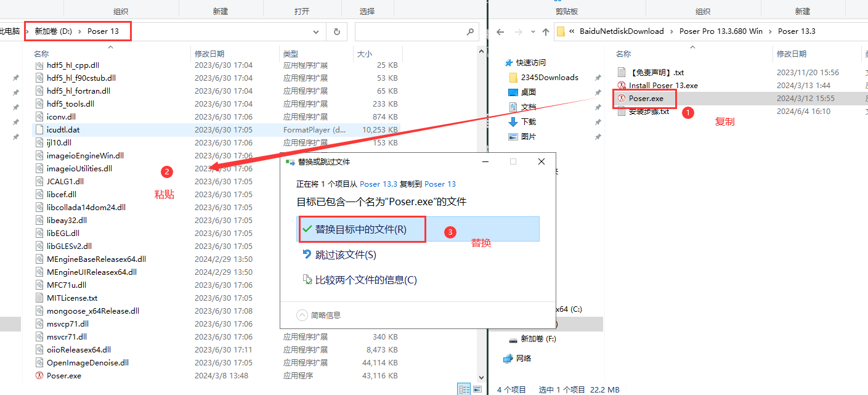Open 图片 pictures icon in sidebar
Image resolution: width=868 pixels, height=395 pixels.
[x=513, y=137]
